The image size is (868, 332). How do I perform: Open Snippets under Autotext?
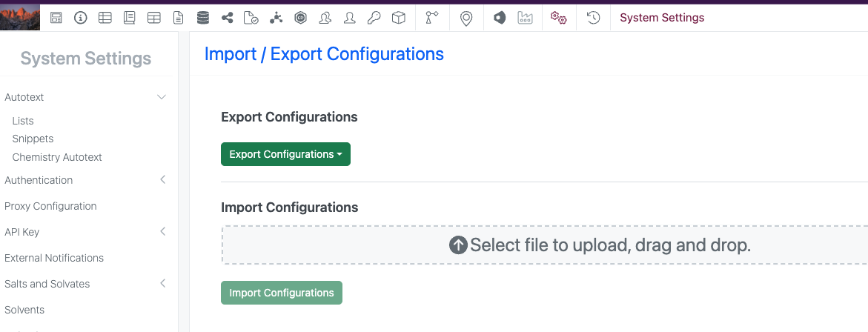pos(33,139)
